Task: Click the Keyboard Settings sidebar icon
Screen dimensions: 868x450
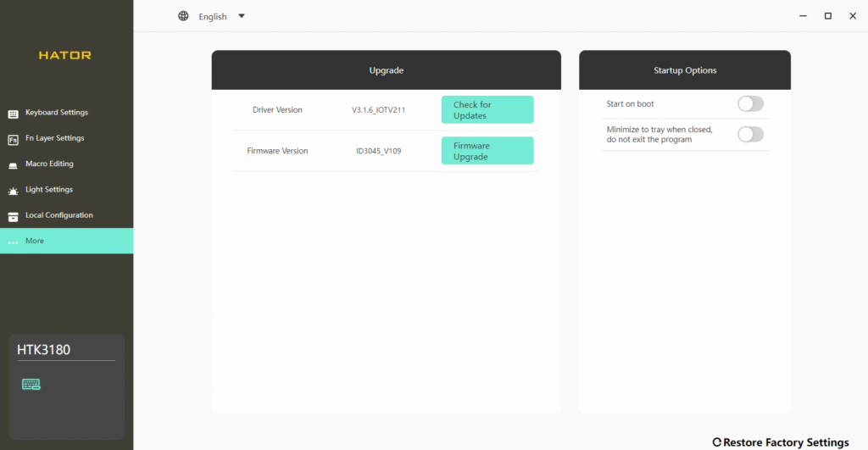Action: pos(14,113)
